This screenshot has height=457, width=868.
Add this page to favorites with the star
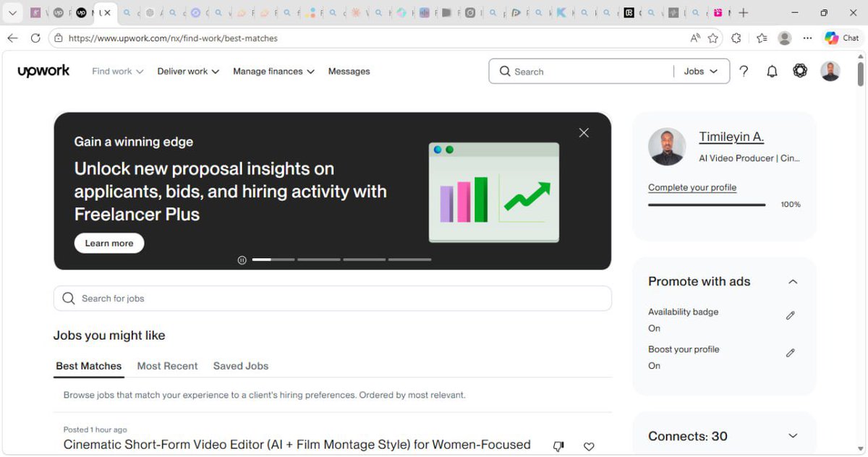point(713,38)
